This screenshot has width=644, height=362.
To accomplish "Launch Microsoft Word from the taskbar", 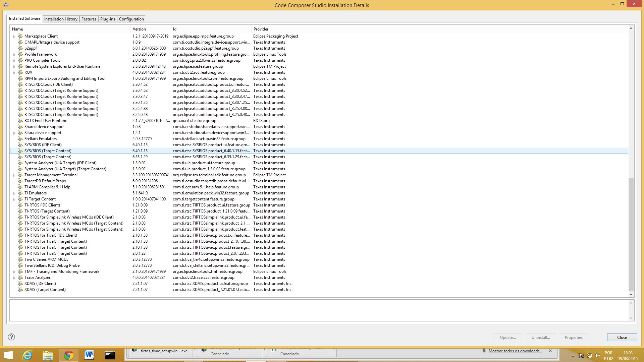I will (x=89, y=355).
